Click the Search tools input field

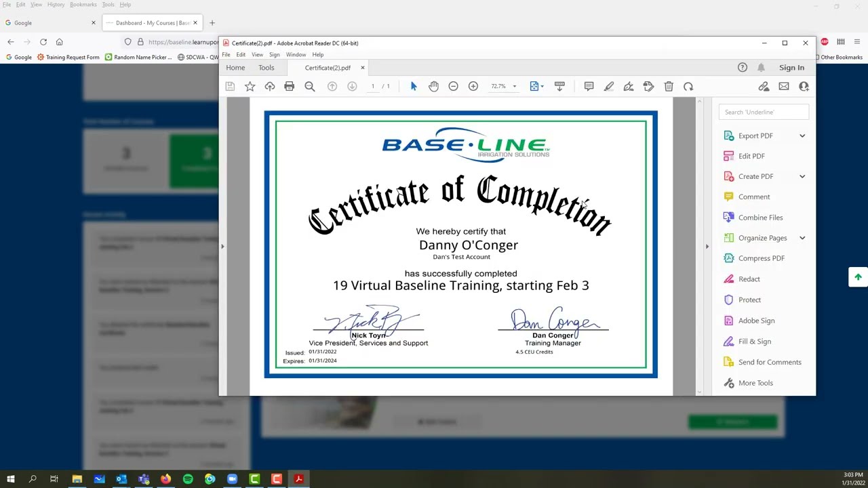[764, 112]
